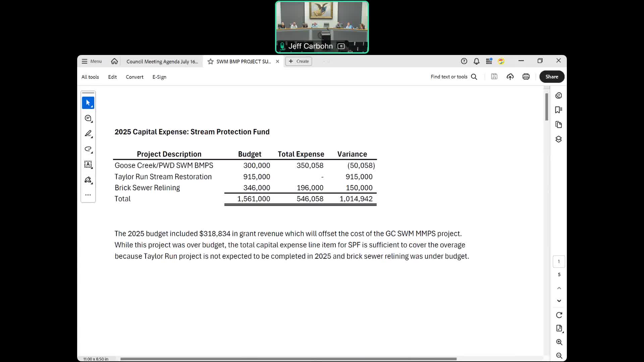
Task: Select the text box tool
Action: [x=88, y=164]
